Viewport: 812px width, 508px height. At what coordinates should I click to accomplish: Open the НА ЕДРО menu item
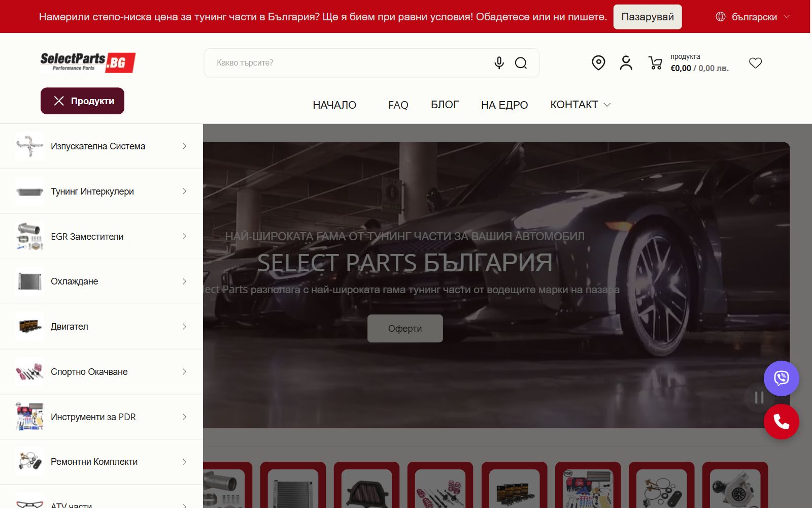coord(504,105)
